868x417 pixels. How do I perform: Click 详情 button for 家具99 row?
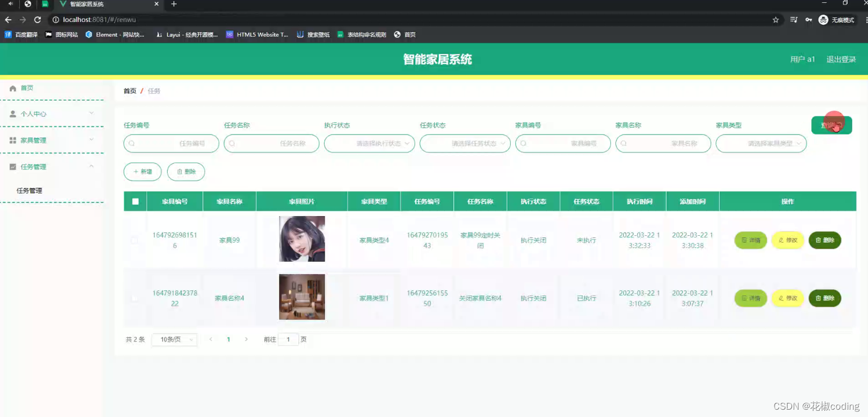750,240
